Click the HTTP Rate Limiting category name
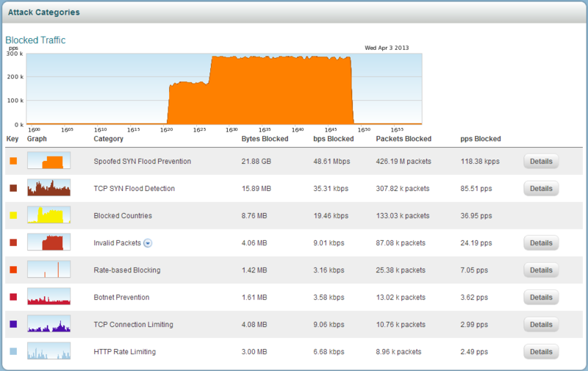588x371 pixels. [124, 351]
